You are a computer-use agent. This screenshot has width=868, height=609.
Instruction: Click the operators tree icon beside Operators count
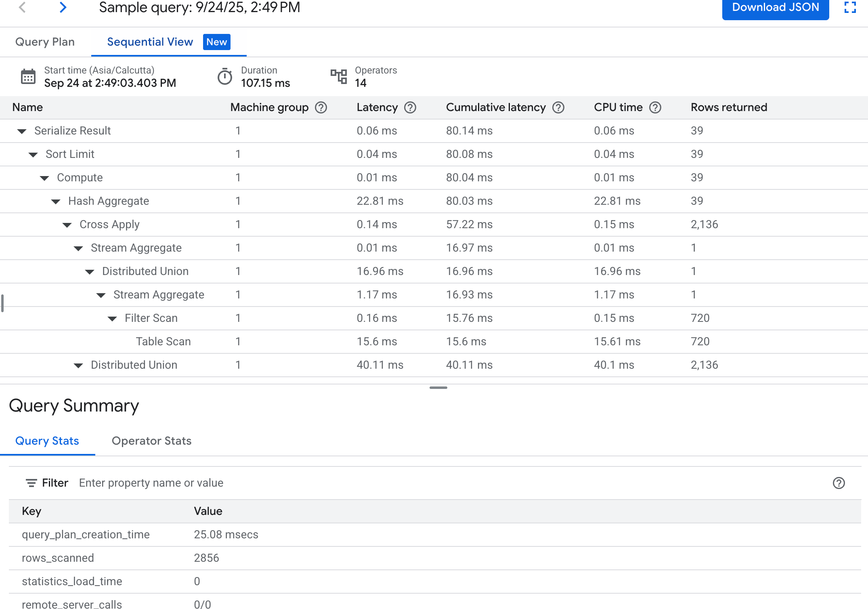338,76
